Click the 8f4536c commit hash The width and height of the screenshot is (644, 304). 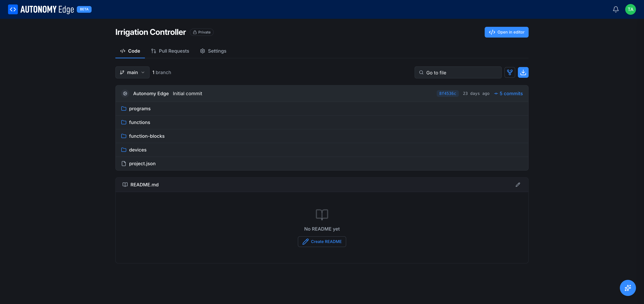[447, 93]
